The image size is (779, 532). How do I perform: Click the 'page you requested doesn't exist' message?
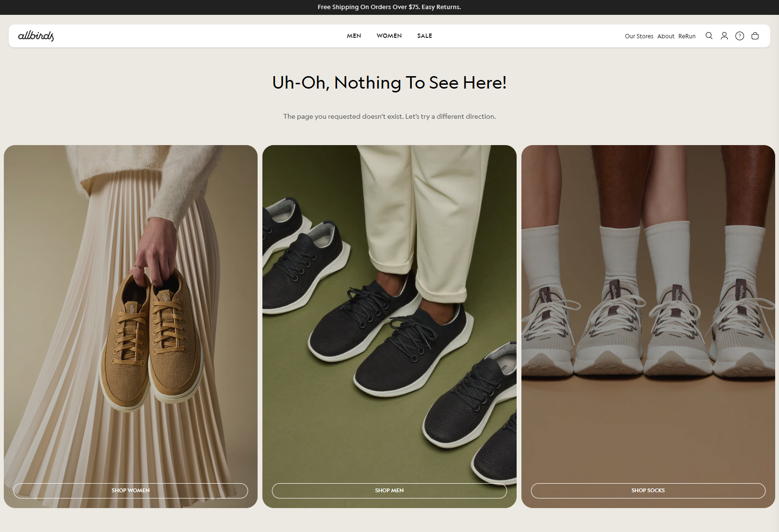(x=389, y=116)
